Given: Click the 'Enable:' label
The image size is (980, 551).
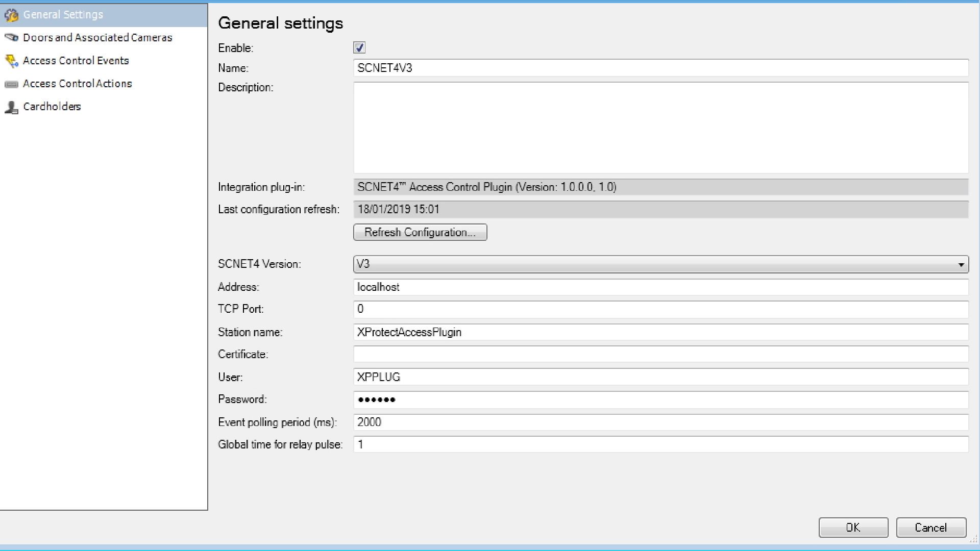Looking at the screenshot, I should (236, 48).
